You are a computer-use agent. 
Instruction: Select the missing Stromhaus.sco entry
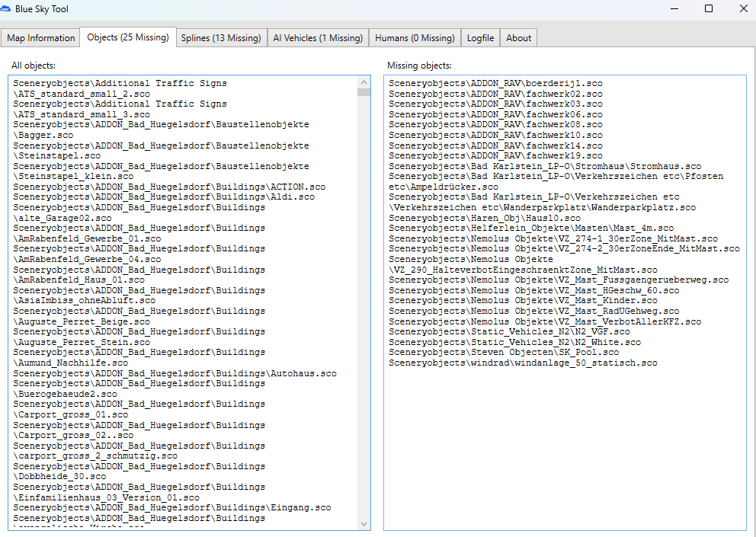tap(545, 166)
